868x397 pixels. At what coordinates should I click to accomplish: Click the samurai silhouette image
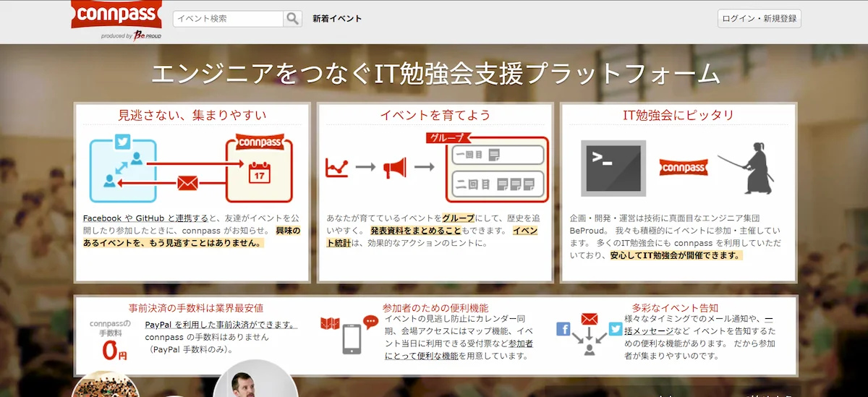pos(747,168)
